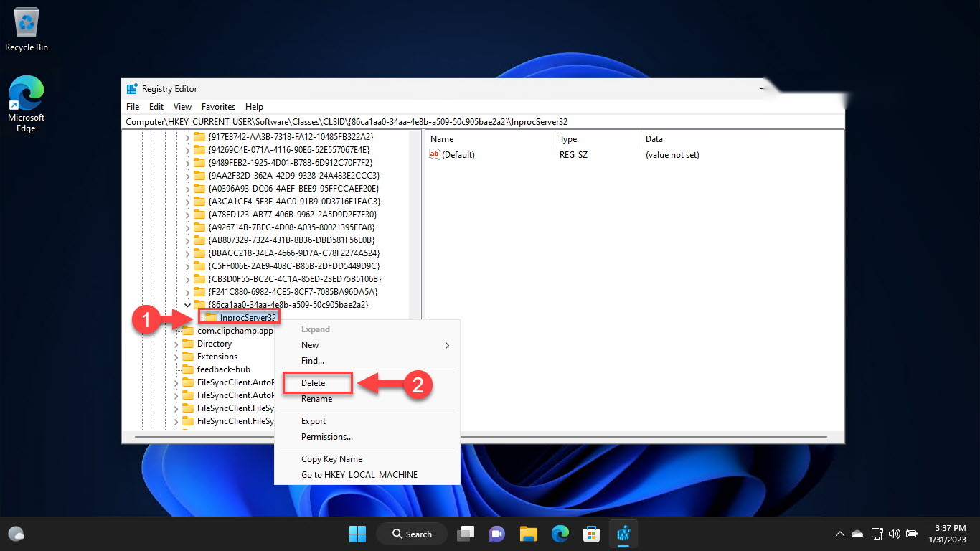The width and height of the screenshot is (980, 551).
Task: Click the REG_SZ type cell
Action: tap(573, 155)
